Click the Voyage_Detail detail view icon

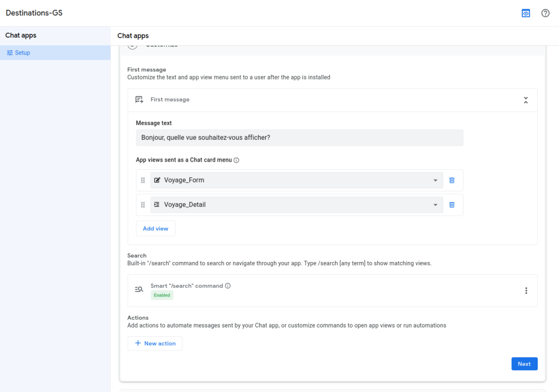pyautogui.click(x=157, y=205)
